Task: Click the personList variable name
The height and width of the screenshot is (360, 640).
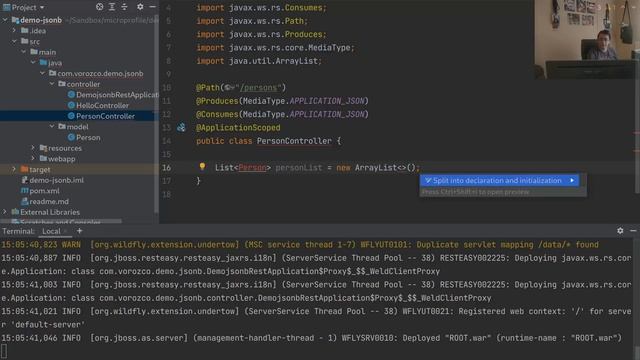Action: [299, 167]
